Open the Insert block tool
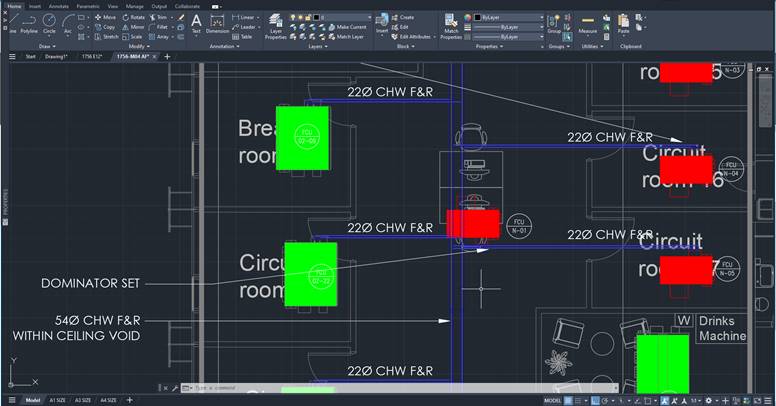776x406 pixels. pos(382,24)
